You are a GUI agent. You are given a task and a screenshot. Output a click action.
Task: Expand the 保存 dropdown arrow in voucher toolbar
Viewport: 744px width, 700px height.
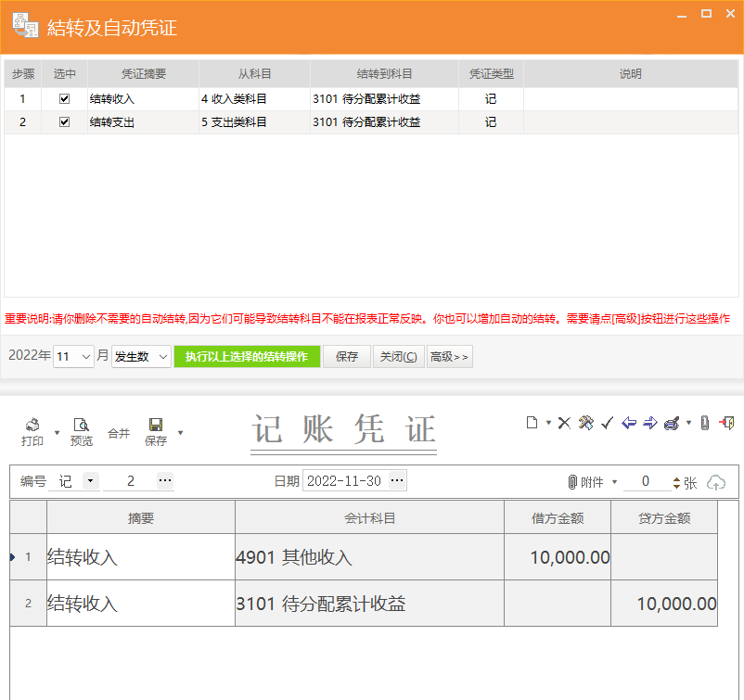point(180,433)
